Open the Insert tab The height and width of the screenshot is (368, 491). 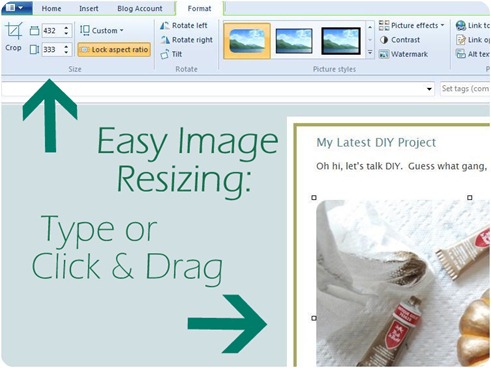point(89,9)
